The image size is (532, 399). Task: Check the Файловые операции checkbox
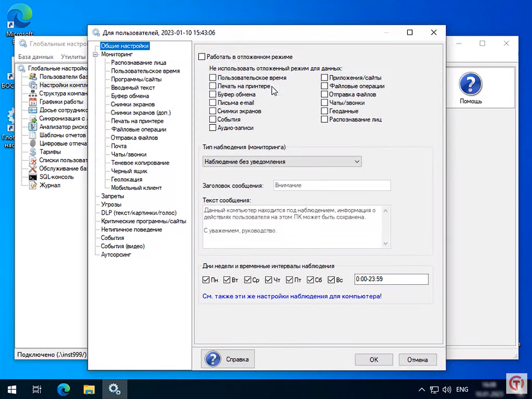(324, 86)
